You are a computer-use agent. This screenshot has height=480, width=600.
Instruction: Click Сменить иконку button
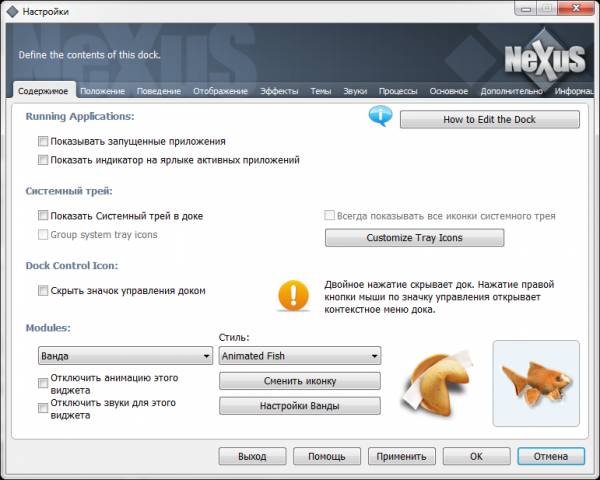300,381
